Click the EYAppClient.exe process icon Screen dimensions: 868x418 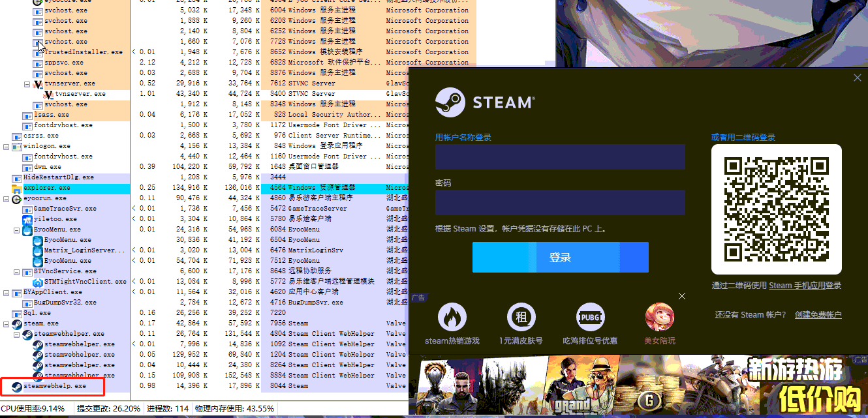click(x=17, y=292)
